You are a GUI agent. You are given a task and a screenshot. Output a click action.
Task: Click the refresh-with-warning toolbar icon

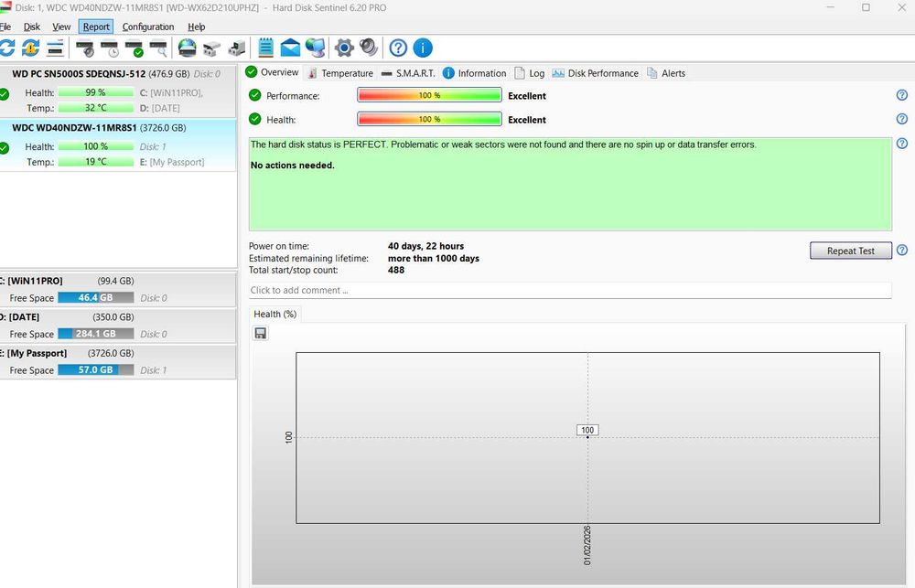point(30,48)
